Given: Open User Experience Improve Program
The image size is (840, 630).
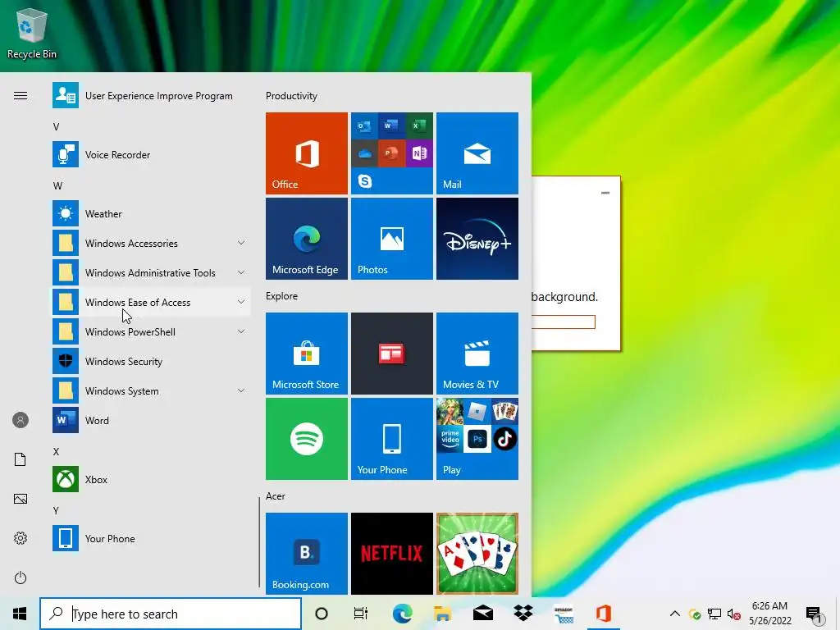Looking at the screenshot, I should (x=150, y=96).
